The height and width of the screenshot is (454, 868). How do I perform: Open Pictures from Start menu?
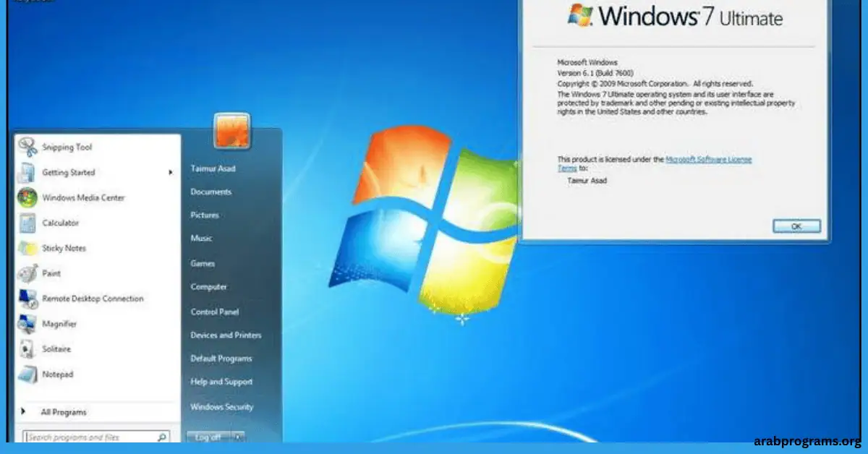205,215
